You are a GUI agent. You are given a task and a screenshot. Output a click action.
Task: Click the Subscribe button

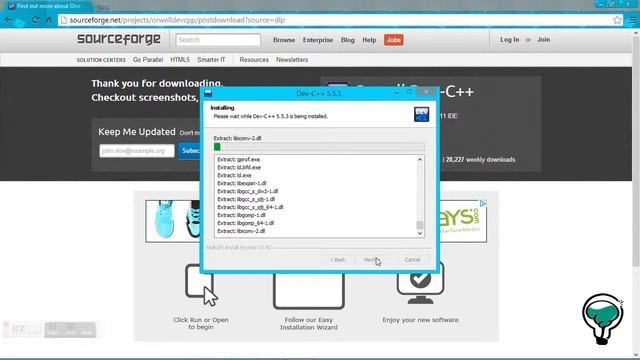(189, 151)
